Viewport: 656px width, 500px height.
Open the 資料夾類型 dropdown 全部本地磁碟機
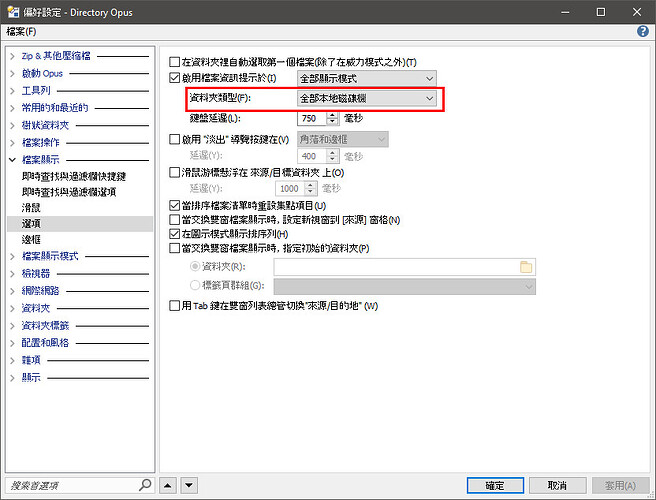[367, 98]
